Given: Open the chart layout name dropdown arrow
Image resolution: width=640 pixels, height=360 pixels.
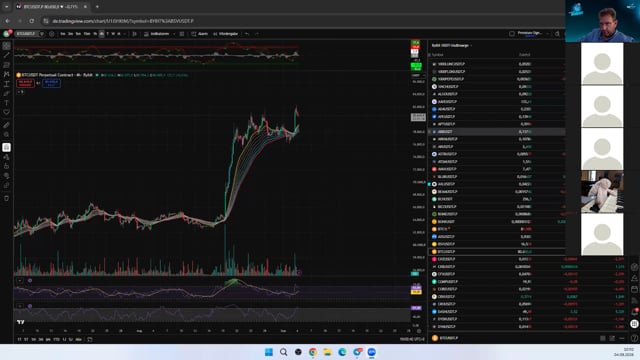Looking at the screenshot, I should pos(547,33).
